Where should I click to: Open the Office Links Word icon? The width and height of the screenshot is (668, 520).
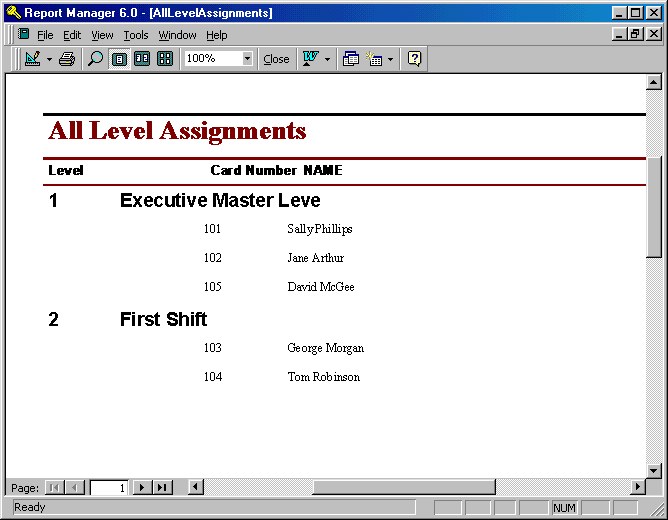(310, 59)
